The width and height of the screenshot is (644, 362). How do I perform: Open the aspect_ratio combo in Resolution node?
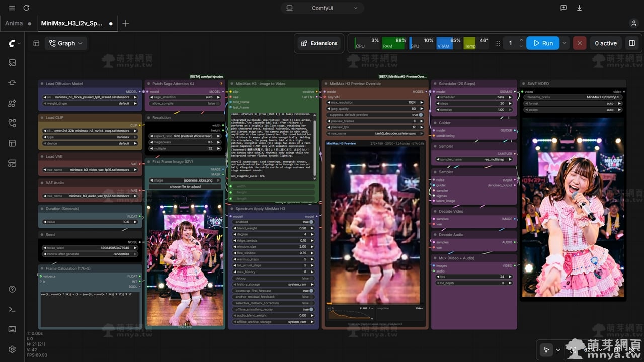(184, 136)
